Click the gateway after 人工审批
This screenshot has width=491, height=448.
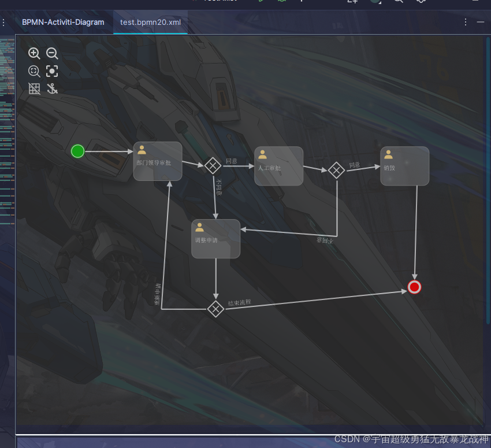pyautogui.click(x=337, y=171)
